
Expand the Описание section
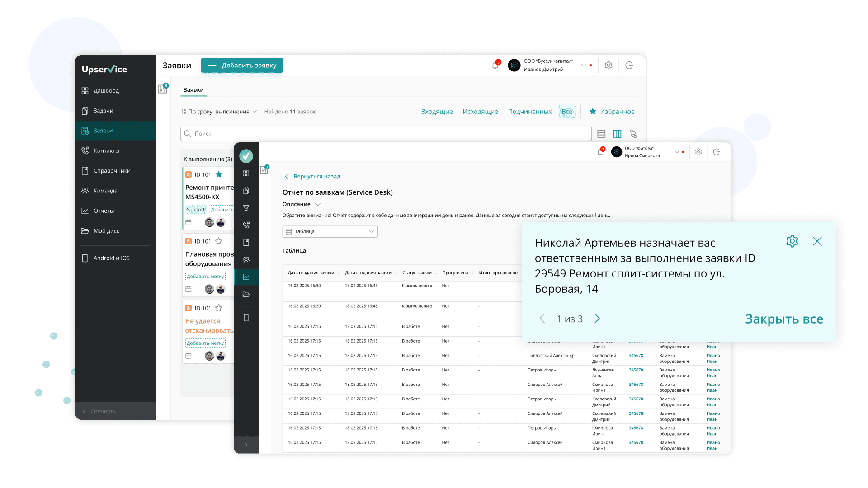coord(302,204)
